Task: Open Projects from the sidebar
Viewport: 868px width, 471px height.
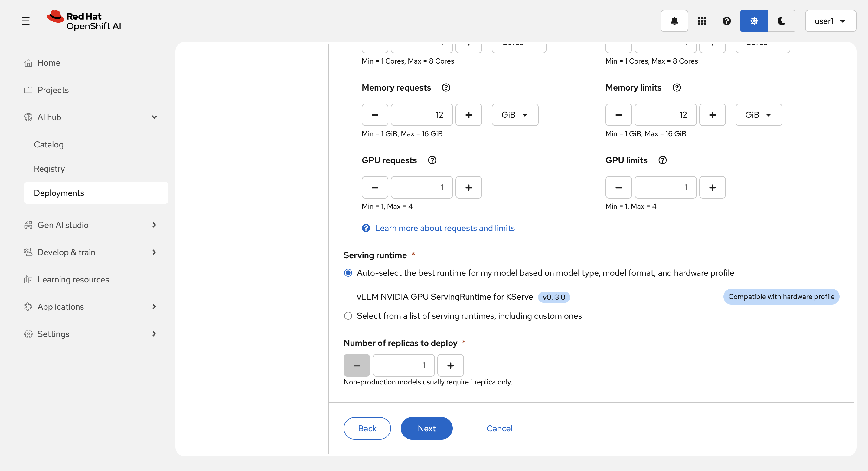Action: [x=53, y=90]
